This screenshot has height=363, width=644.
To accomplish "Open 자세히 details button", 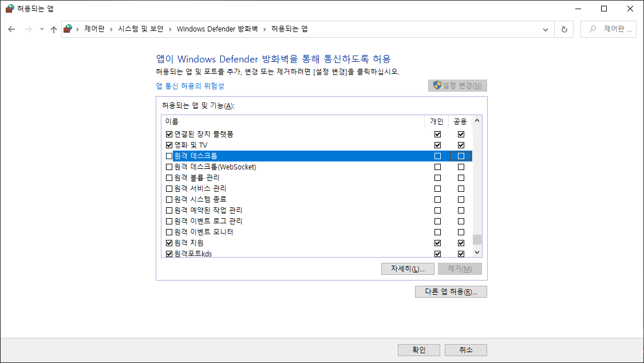I will coord(408,269).
